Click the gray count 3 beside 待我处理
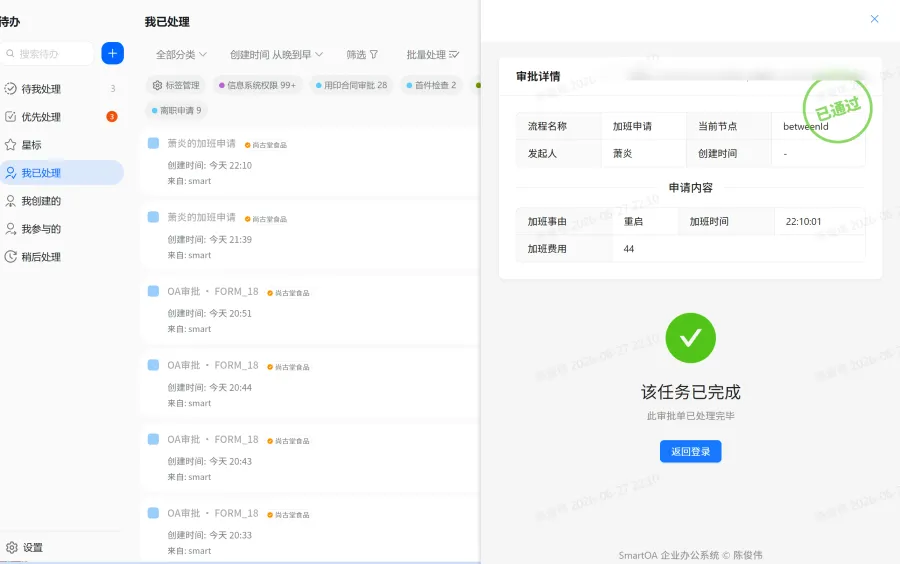The height and width of the screenshot is (564, 900). [x=112, y=88]
